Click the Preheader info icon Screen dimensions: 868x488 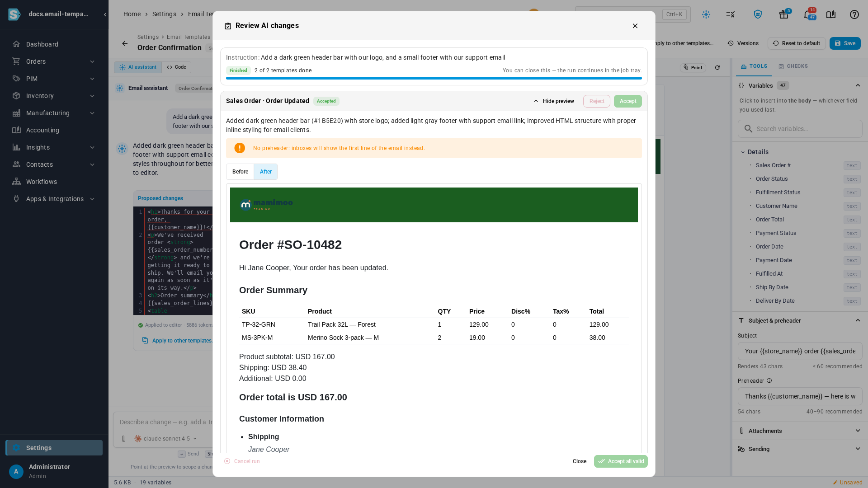(x=769, y=380)
